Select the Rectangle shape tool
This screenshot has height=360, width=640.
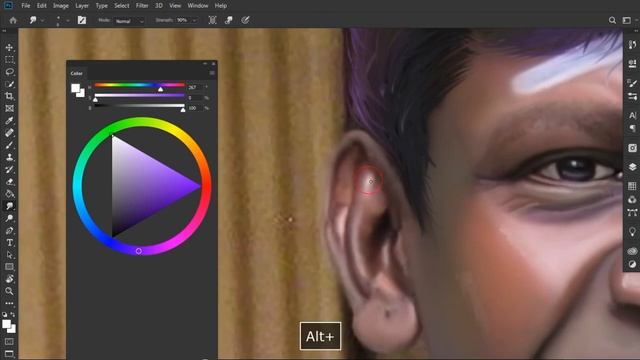[9, 267]
